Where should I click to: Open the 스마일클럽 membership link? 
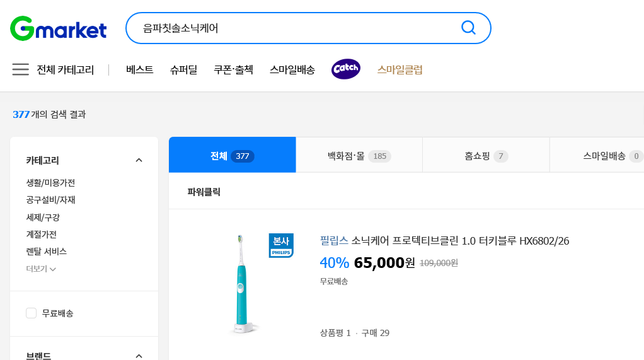pos(400,70)
